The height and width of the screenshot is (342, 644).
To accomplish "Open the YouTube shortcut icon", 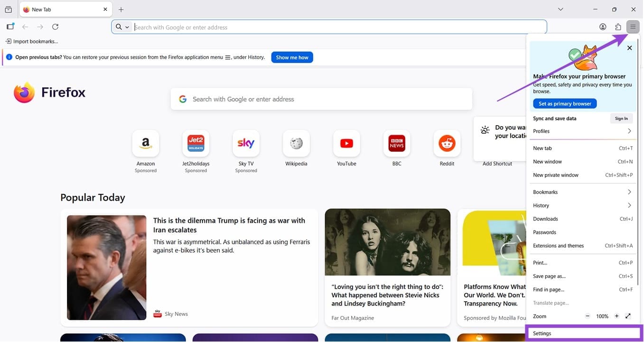I will click(346, 143).
